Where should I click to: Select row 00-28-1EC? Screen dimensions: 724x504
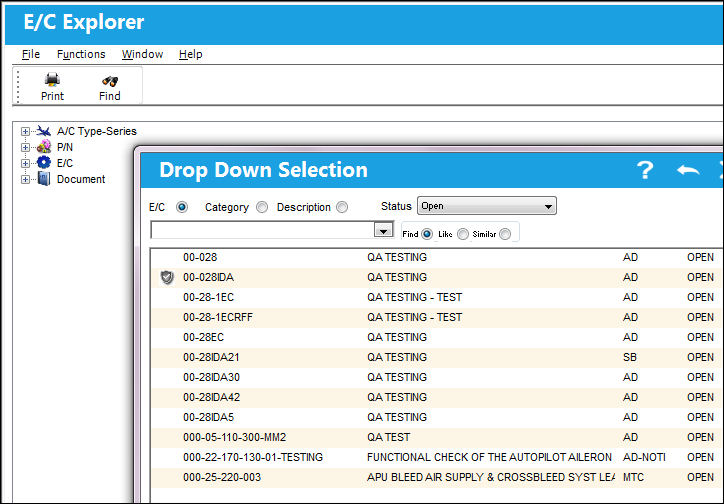pyautogui.click(x=437, y=297)
